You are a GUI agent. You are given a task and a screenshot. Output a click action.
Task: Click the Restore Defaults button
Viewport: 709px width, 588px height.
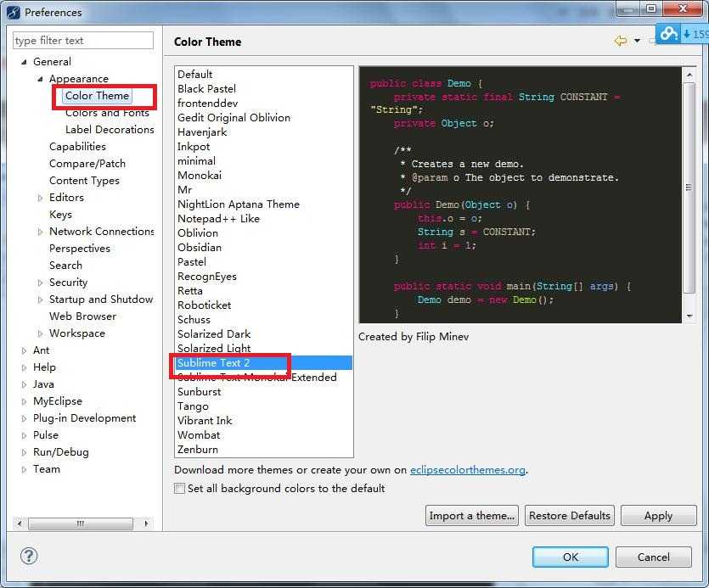click(569, 516)
